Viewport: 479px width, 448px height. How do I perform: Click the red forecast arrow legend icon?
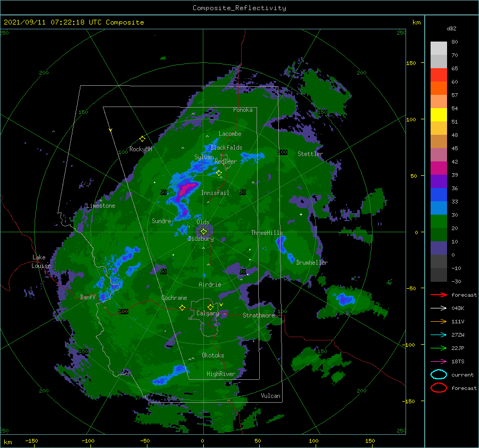439,295
